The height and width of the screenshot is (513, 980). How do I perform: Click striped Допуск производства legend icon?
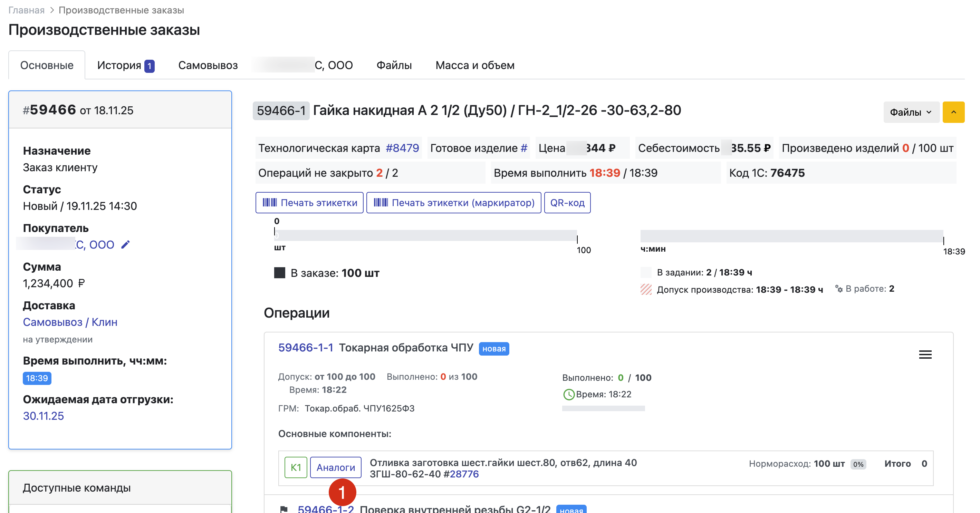pyautogui.click(x=646, y=289)
